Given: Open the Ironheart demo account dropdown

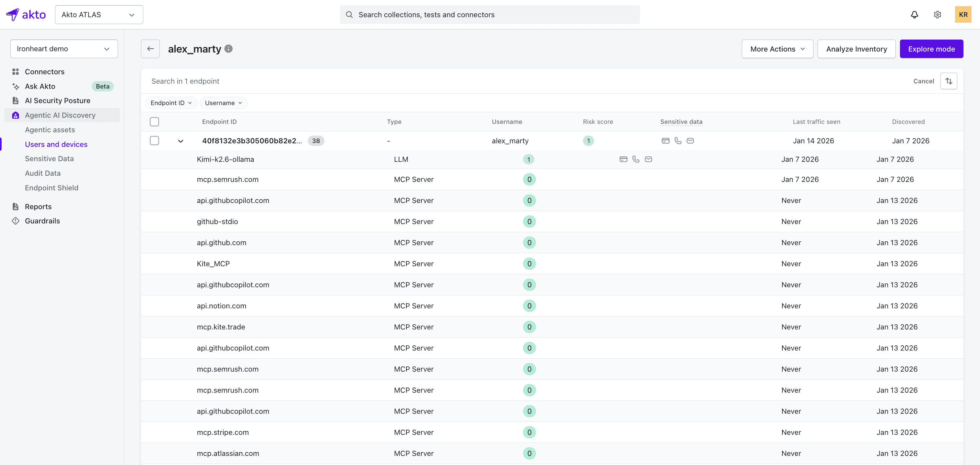Looking at the screenshot, I should (x=64, y=49).
